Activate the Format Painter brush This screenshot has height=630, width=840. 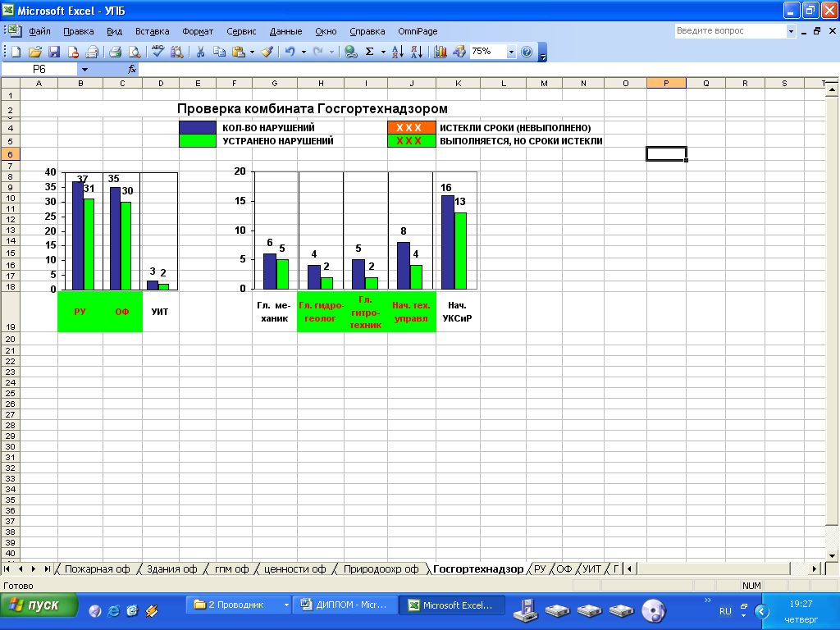[x=267, y=52]
